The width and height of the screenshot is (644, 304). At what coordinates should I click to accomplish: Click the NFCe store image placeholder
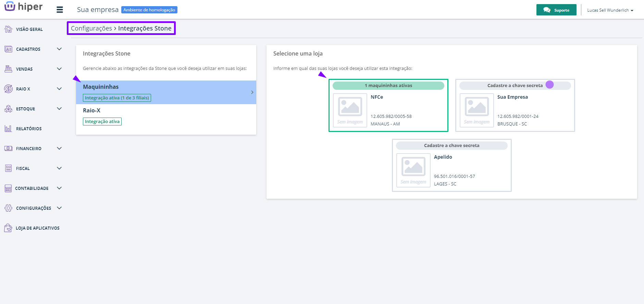point(350,110)
